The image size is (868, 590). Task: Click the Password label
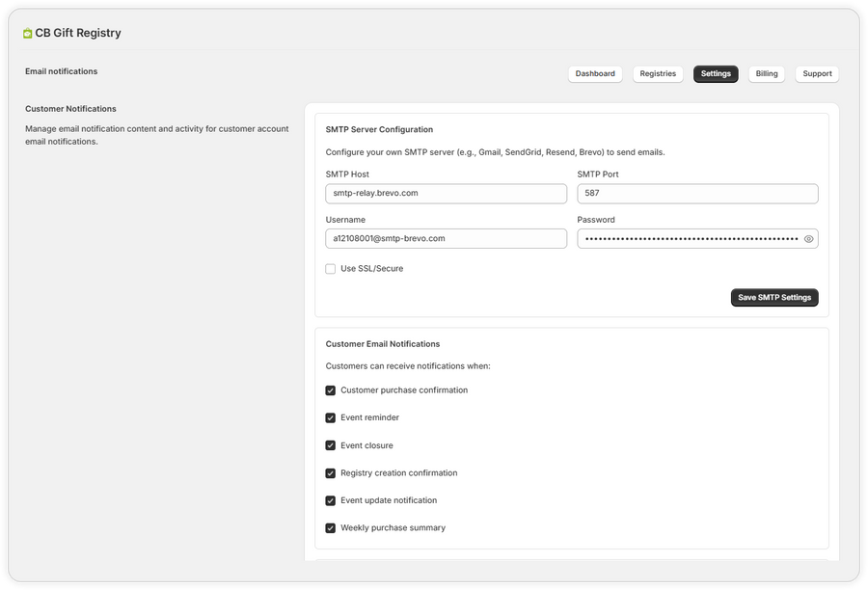(x=596, y=220)
